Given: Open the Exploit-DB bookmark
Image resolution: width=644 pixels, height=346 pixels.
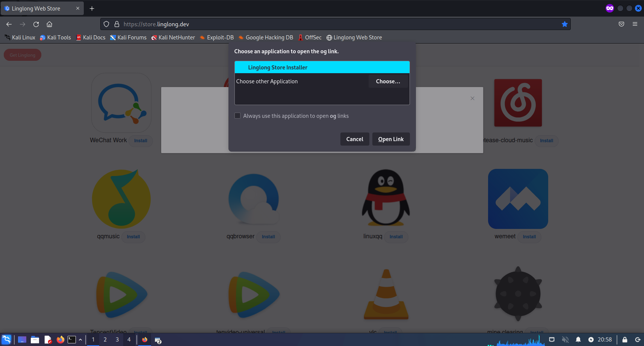Looking at the screenshot, I should [216, 38].
